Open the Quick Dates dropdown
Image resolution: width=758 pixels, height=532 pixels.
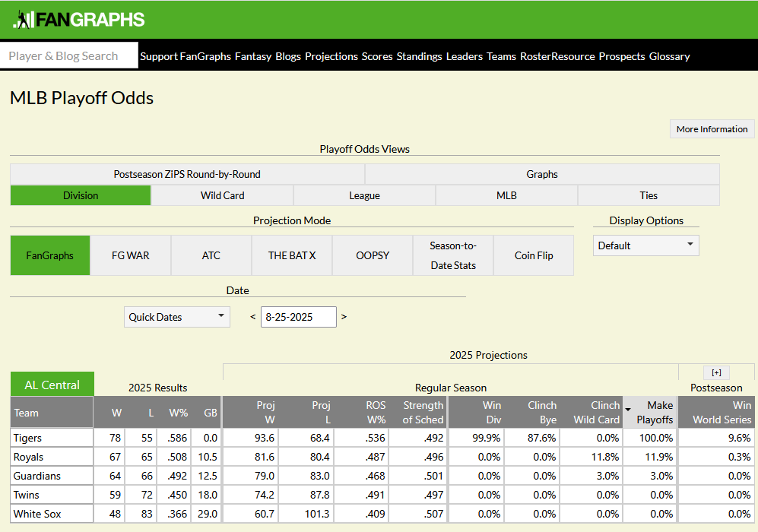point(177,317)
